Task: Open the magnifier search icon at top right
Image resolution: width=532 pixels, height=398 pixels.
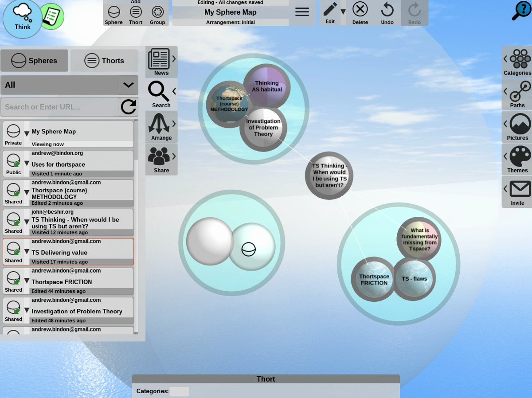Action: pos(521,11)
